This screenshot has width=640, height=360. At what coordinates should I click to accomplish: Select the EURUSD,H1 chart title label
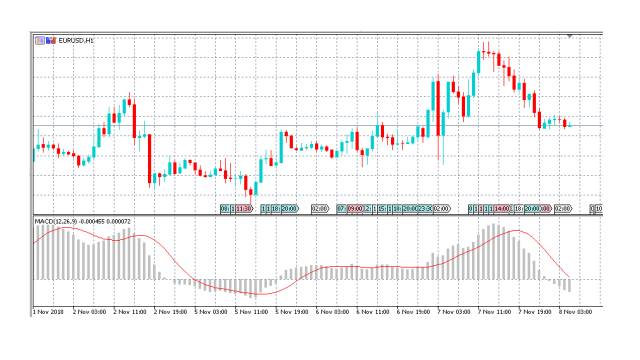76,40
